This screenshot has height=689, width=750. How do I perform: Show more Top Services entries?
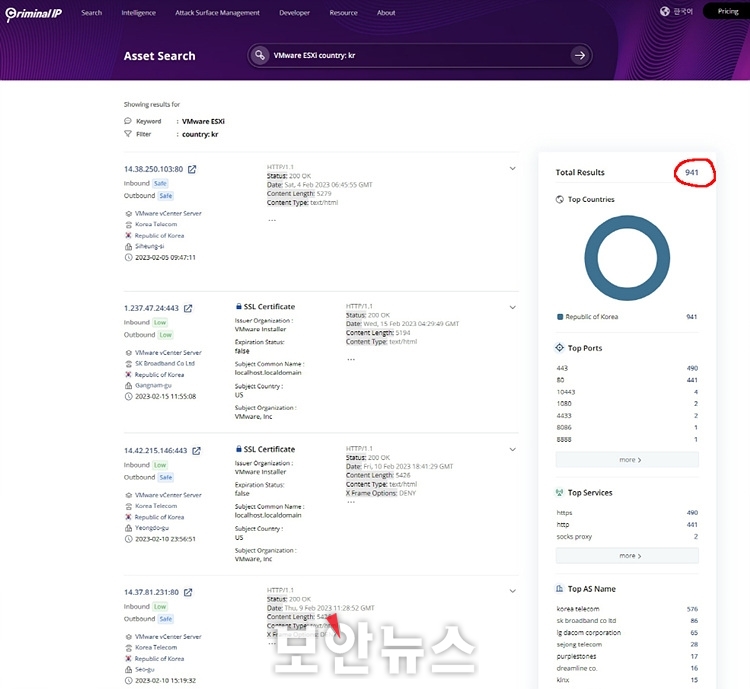[627, 556]
